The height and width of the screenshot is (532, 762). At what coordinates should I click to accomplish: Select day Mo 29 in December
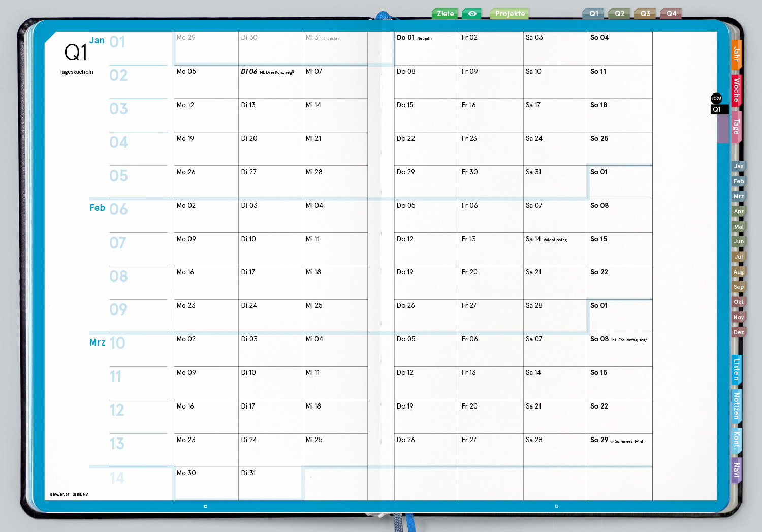[206, 48]
